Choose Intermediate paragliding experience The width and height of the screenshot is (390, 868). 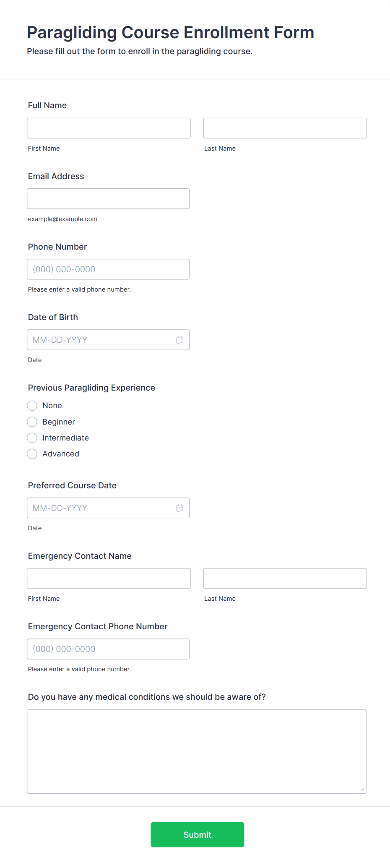[x=32, y=438]
